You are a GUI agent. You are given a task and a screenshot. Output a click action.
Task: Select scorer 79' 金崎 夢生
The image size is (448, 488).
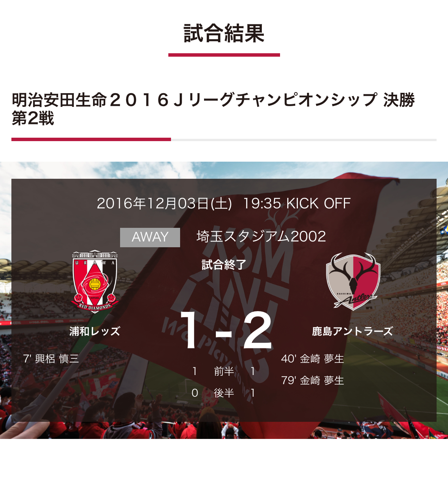pos(312,380)
